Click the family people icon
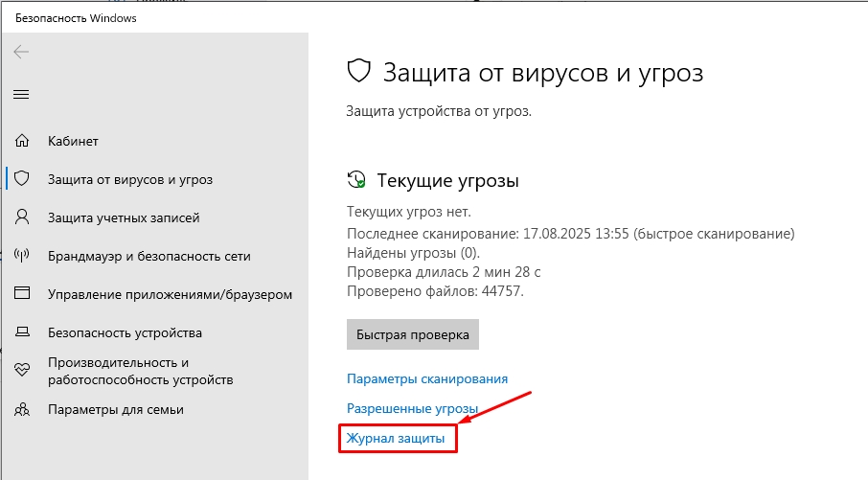The width and height of the screenshot is (868, 480). point(22,410)
